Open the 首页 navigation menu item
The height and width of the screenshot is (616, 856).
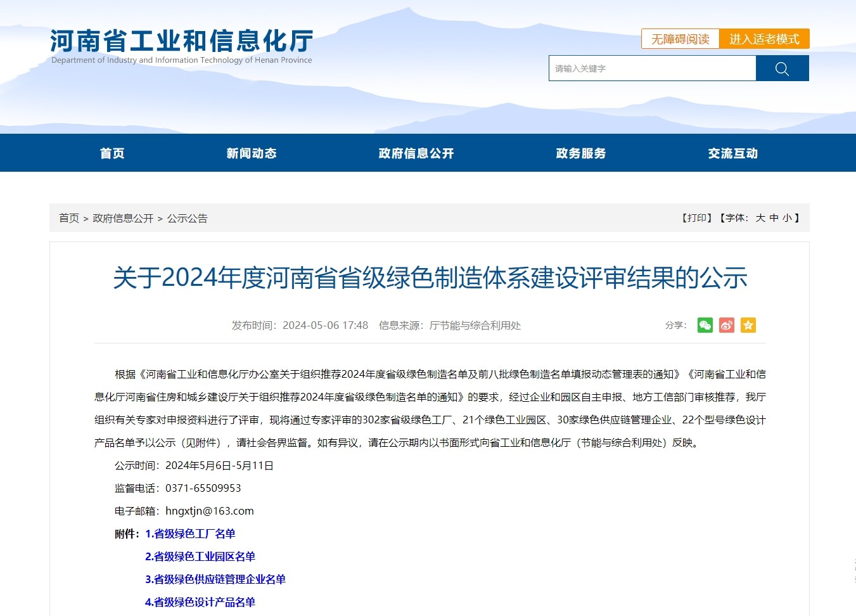(x=112, y=153)
